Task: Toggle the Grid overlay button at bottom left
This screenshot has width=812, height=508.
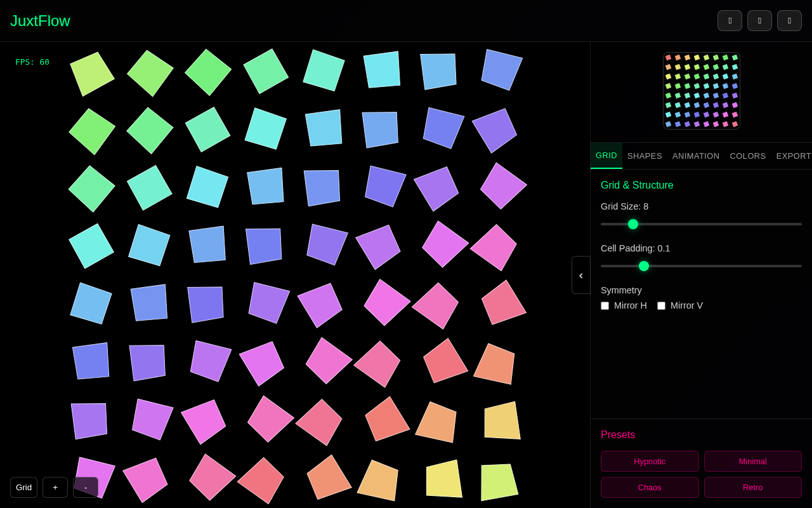Action: coord(23,487)
